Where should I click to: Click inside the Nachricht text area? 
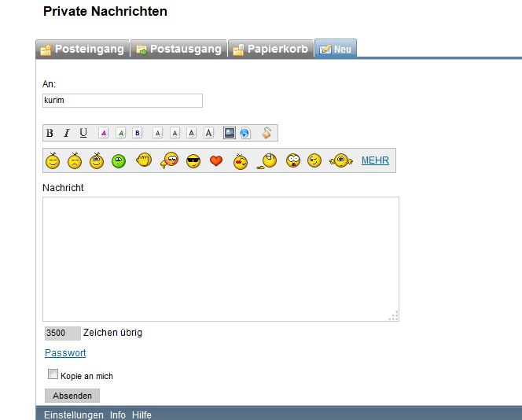point(221,259)
